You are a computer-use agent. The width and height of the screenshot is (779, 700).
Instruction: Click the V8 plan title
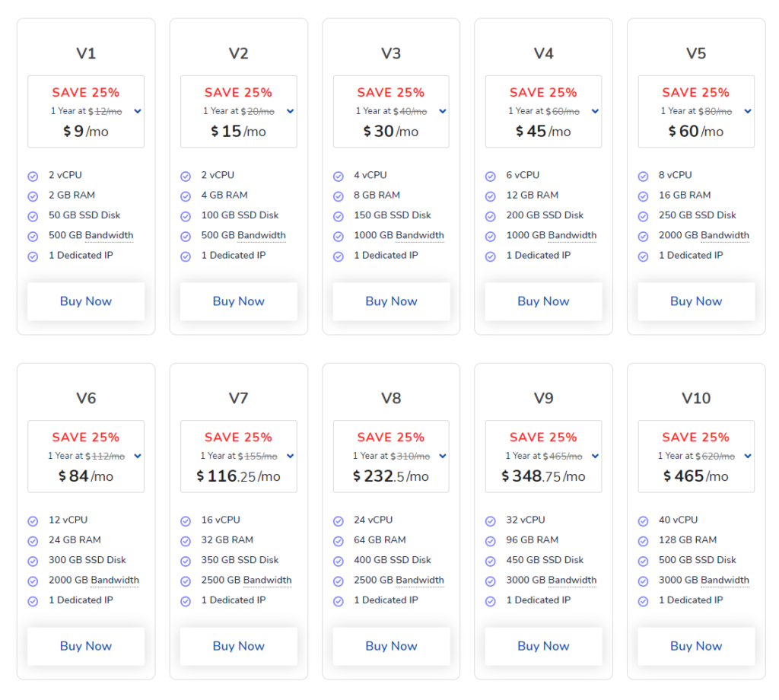pos(391,398)
